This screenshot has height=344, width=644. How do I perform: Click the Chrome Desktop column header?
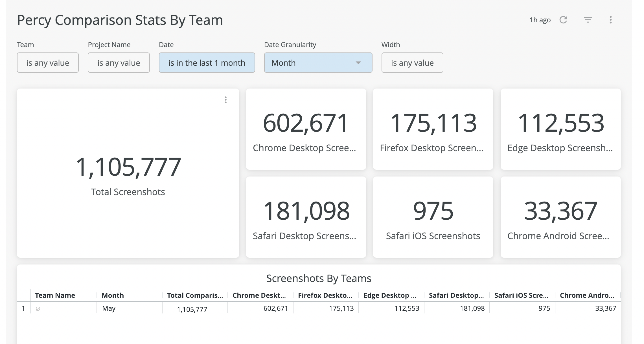click(259, 295)
